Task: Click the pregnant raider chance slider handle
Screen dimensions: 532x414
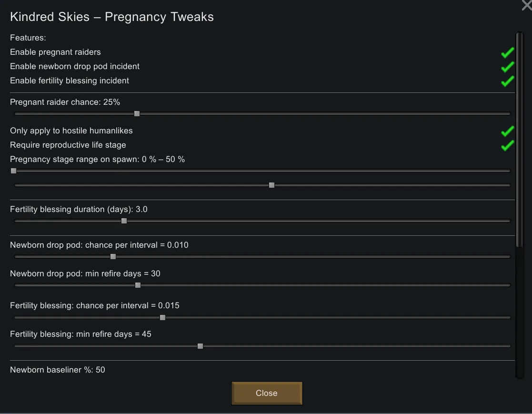Action: [x=137, y=114]
